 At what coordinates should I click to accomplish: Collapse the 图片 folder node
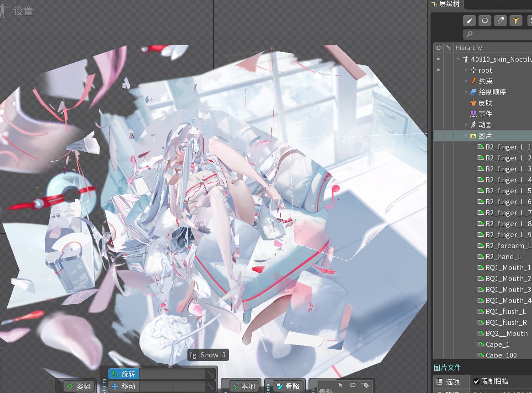pos(466,136)
